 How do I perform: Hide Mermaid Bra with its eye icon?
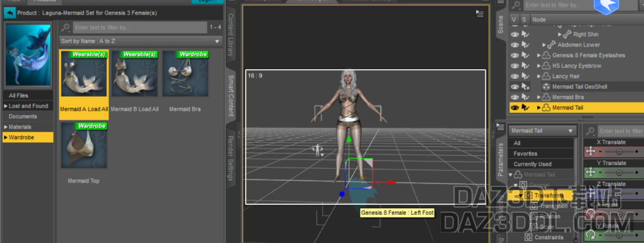(515, 97)
